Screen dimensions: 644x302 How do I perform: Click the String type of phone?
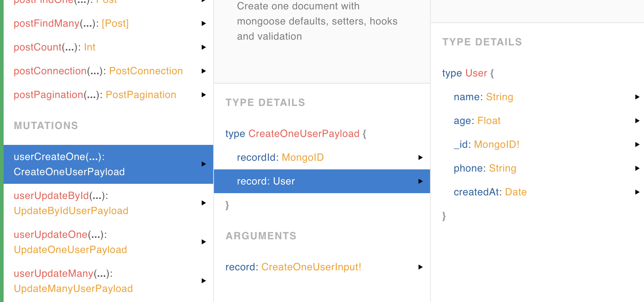[502, 168]
